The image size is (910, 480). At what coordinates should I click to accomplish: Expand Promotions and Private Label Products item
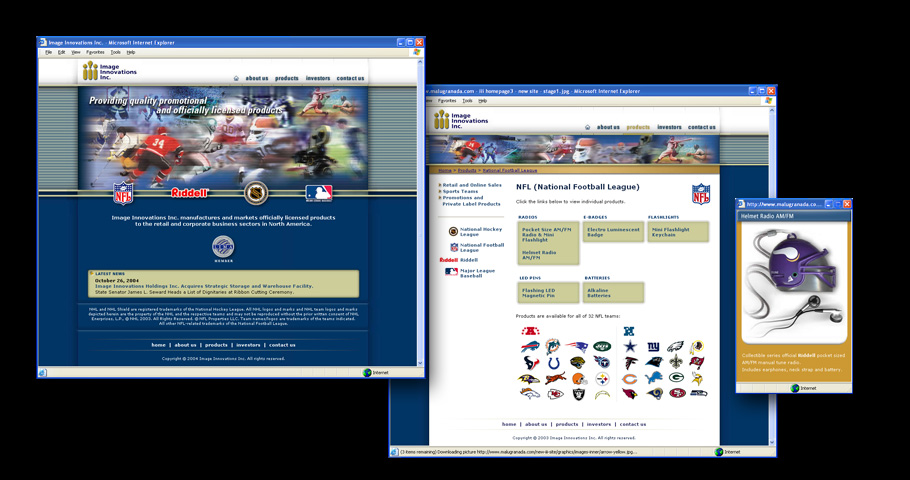tap(470, 201)
